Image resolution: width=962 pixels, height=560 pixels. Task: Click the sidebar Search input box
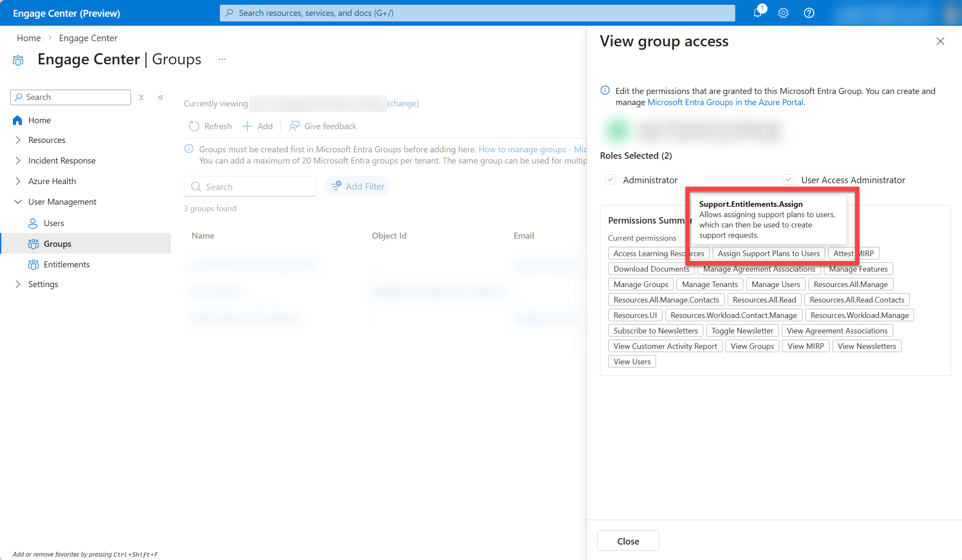(x=70, y=97)
